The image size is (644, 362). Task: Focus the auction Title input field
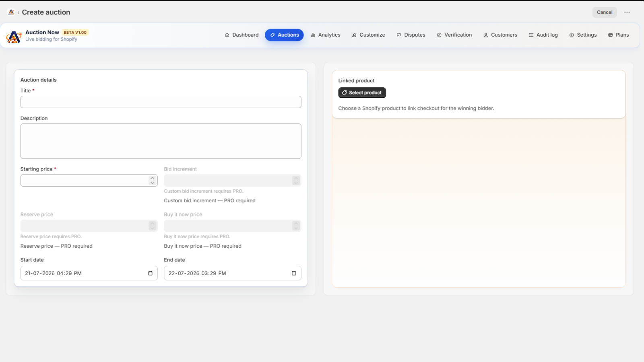[161, 102]
